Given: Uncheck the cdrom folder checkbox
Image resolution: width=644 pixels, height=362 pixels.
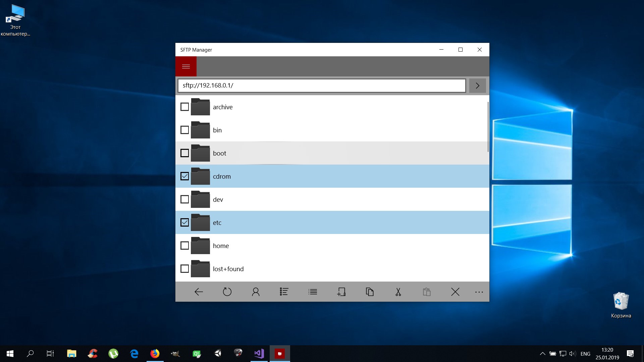Looking at the screenshot, I should tap(184, 176).
